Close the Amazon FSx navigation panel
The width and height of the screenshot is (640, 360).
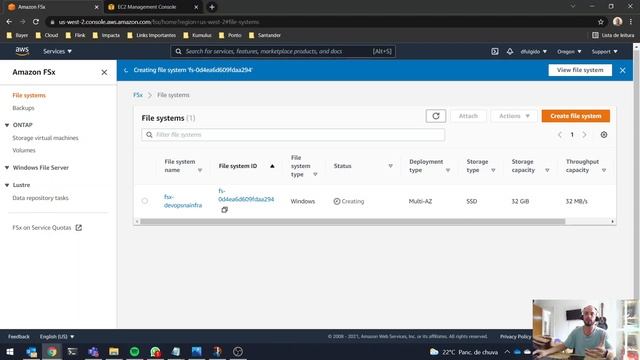pos(104,72)
